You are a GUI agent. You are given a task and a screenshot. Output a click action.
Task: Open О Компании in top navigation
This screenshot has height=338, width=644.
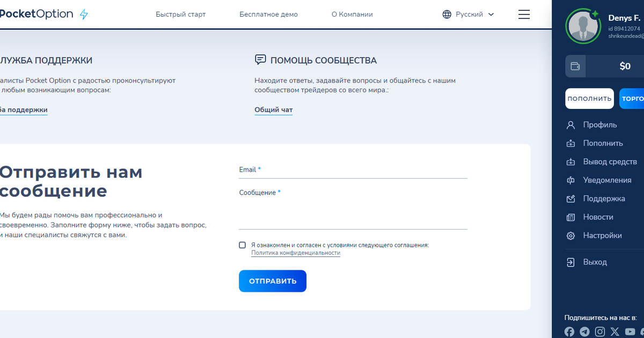pos(352,14)
